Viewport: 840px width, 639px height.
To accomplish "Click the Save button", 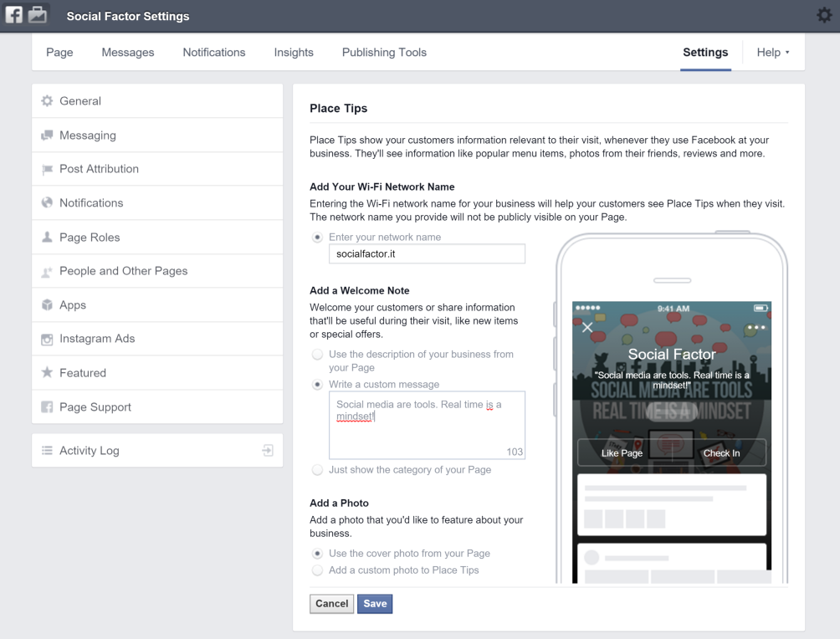I will pyautogui.click(x=375, y=604).
